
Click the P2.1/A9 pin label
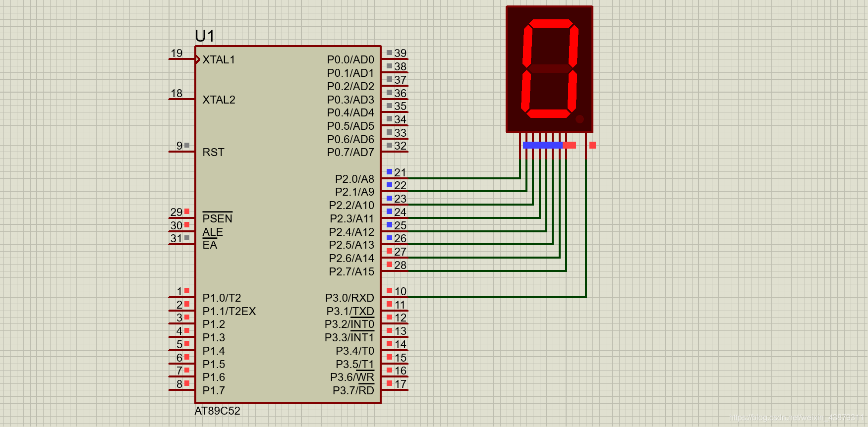(x=354, y=192)
